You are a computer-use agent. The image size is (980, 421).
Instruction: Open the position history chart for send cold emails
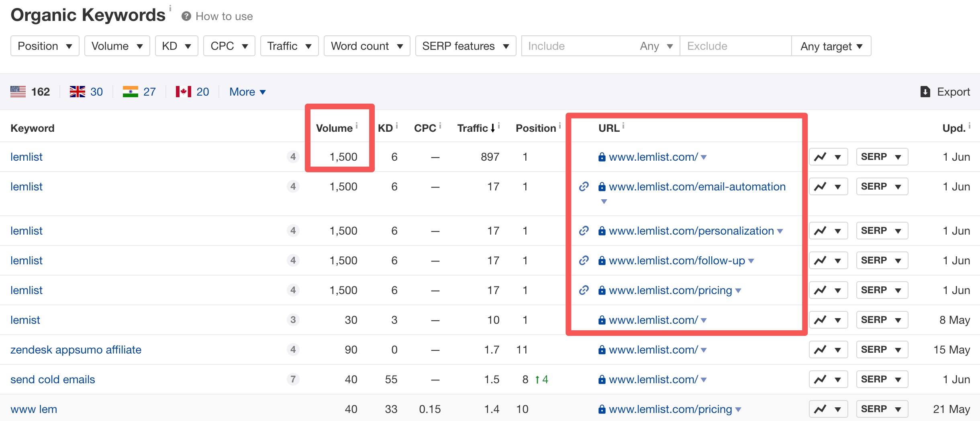pos(828,380)
